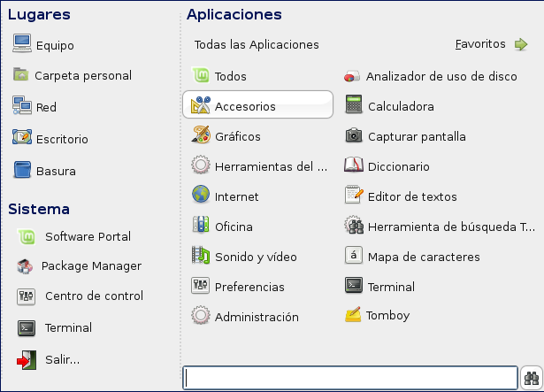The image size is (544, 392).
Task: Open the Internet category label
Action: click(236, 196)
